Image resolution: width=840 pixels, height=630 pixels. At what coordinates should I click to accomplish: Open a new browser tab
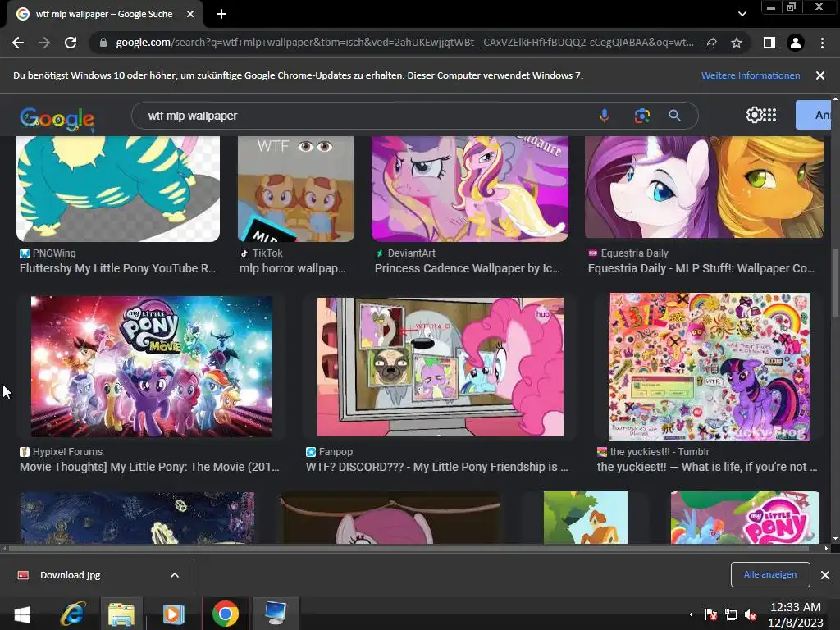click(221, 15)
